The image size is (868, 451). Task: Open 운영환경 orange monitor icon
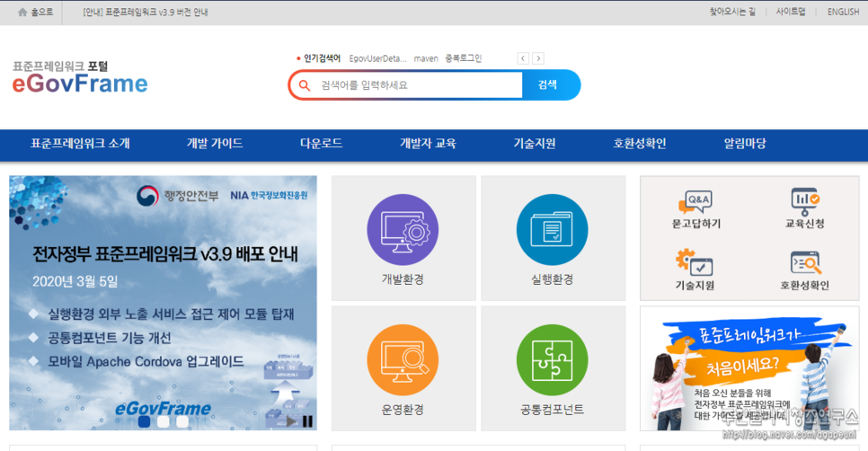tap(403, 360)
